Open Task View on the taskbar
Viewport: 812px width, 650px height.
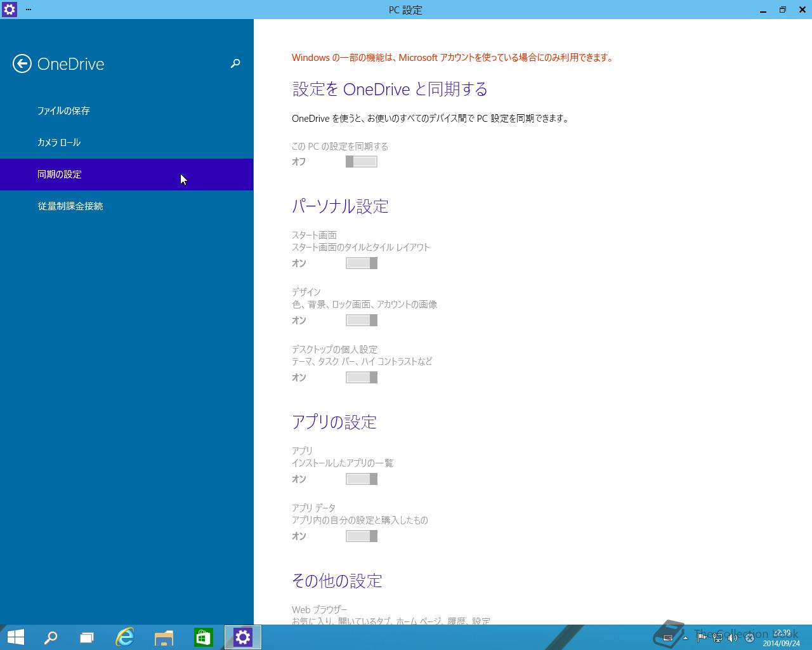pyautogui.click(x=87, y=637)
